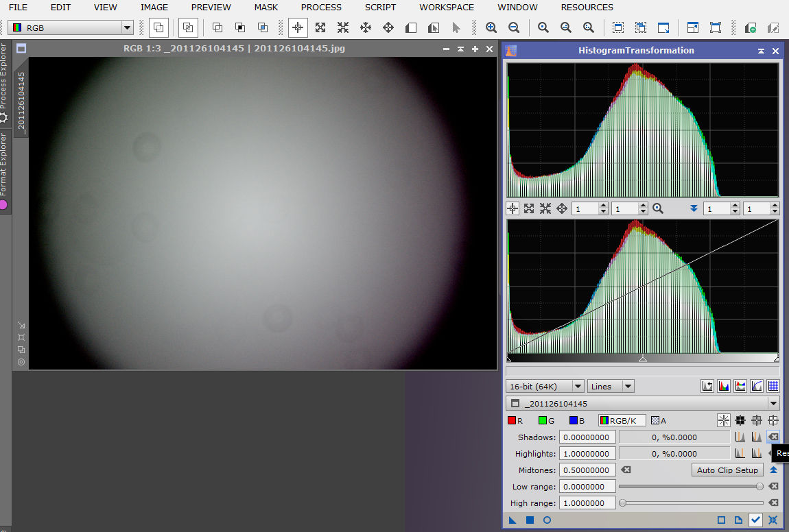
Task: Open the PROCESS menu
Action: point(321,8)
